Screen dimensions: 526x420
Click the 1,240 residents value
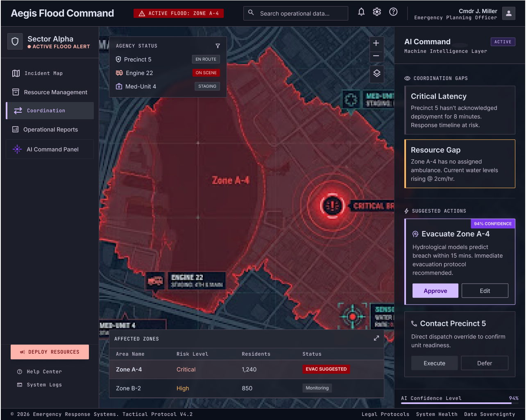tap(249, 370)
